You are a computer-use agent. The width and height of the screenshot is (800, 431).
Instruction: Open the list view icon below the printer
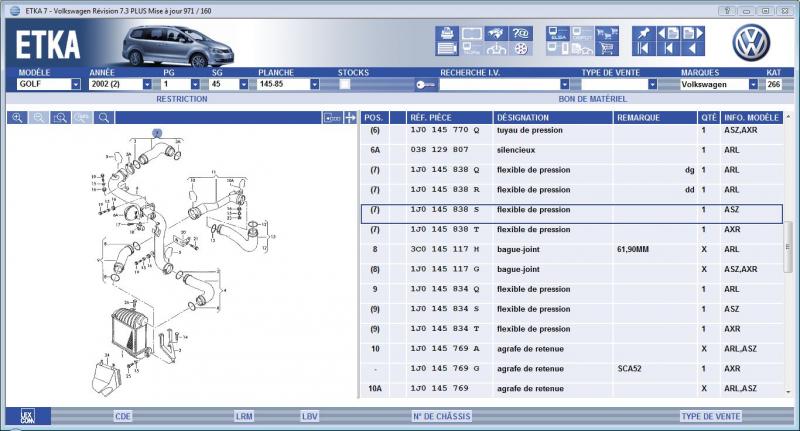click(447, 48)
